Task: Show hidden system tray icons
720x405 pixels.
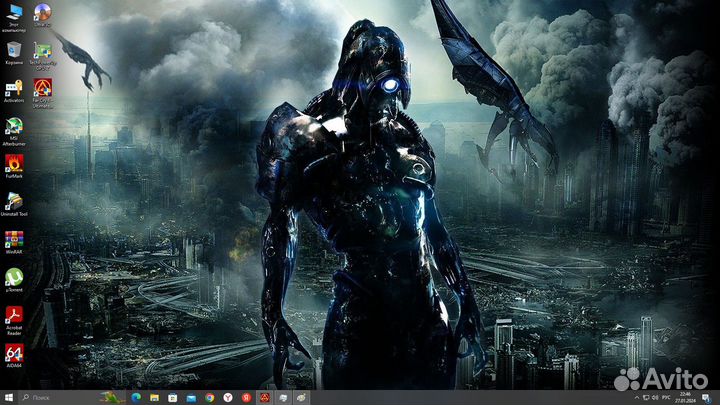Action: pyautogui.click(x=637, y=398)
